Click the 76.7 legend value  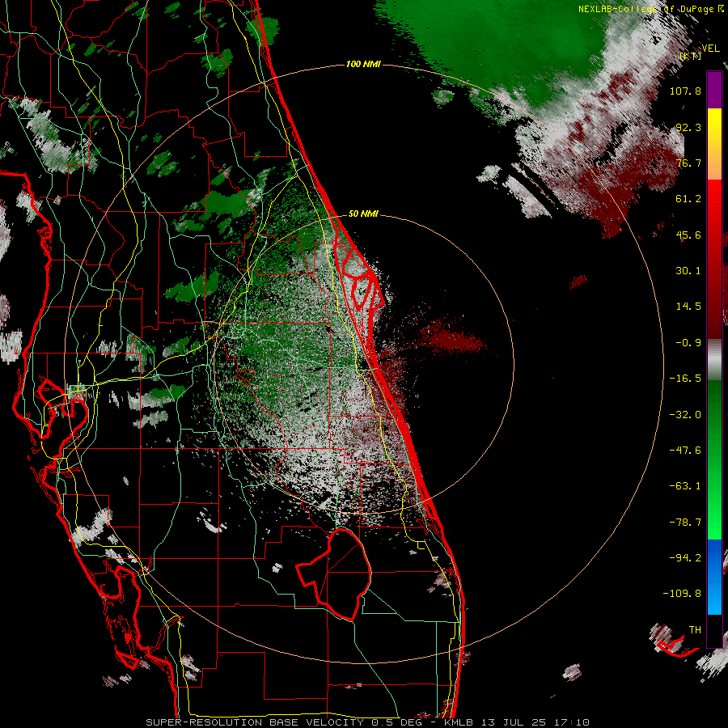point(688,163)
